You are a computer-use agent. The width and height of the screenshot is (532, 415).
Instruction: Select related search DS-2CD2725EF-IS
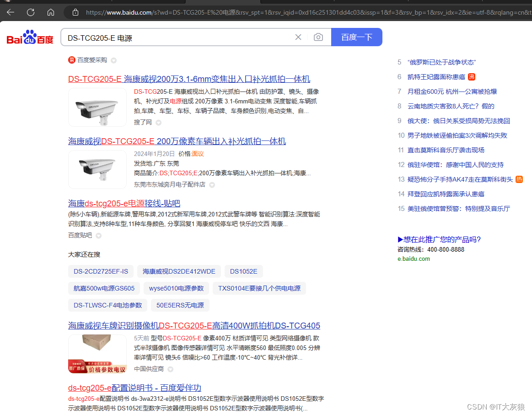tap(101, 271)
